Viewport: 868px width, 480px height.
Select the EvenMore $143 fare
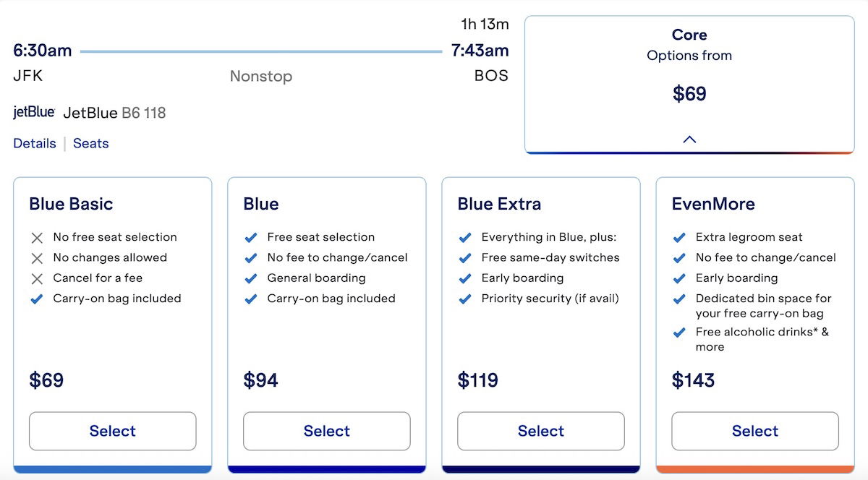coord(754,431)
